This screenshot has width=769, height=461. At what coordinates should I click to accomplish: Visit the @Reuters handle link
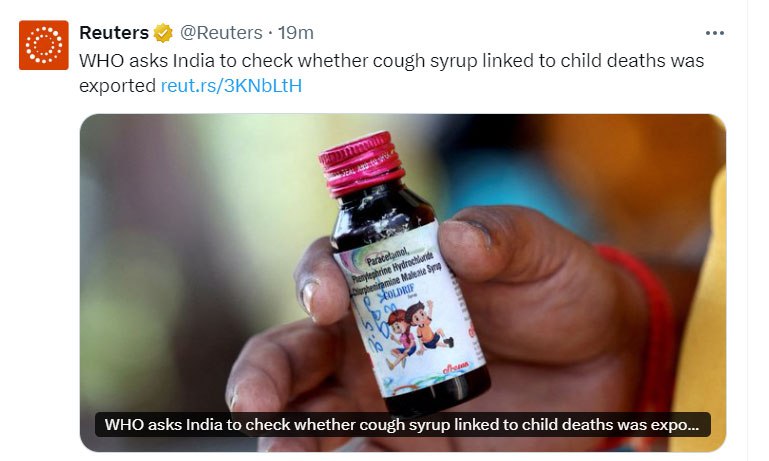pyautogui.click(x=221, y=33)
